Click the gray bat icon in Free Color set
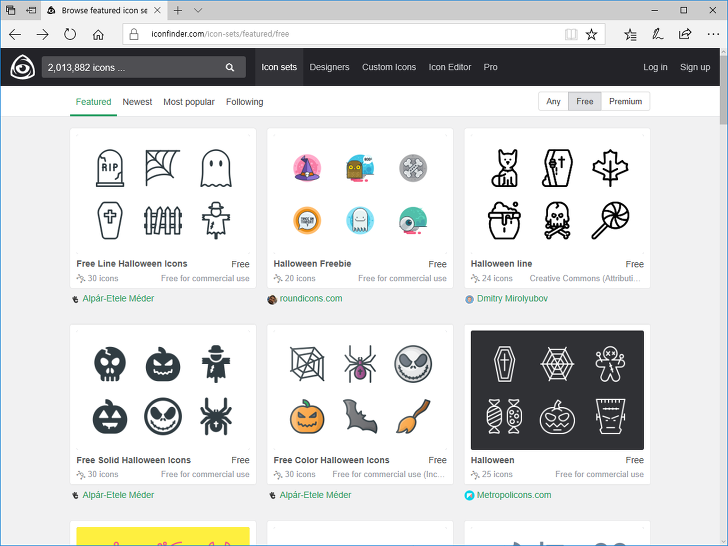The height and width of the screenshot is (546, 728). coord(360,416)
